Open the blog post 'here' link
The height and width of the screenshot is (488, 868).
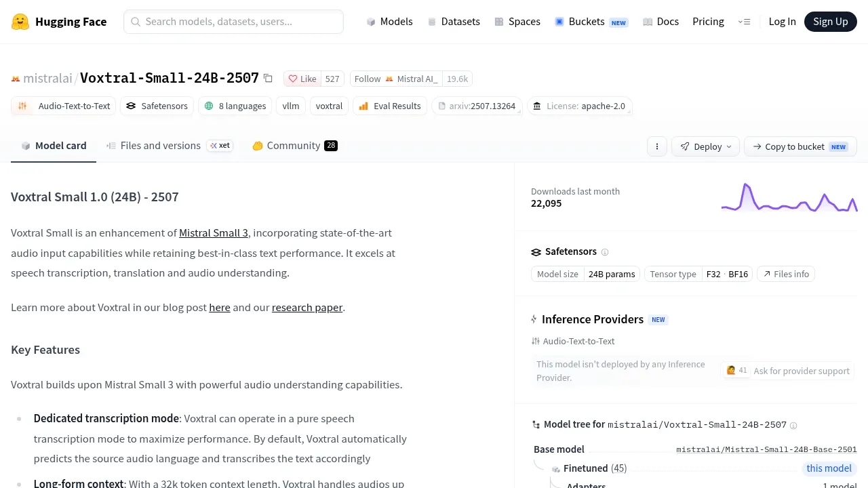click(x=220, y=308)
